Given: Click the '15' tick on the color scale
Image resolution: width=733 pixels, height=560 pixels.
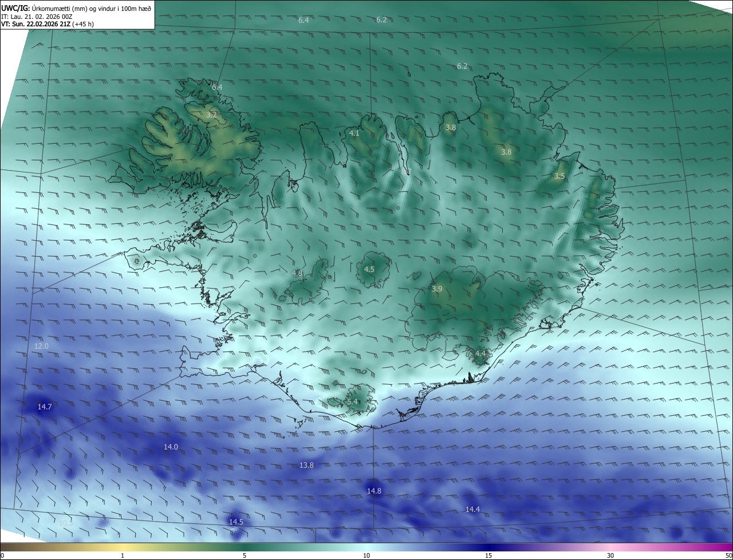Looking at the screenshot, I should coord(488,556).
